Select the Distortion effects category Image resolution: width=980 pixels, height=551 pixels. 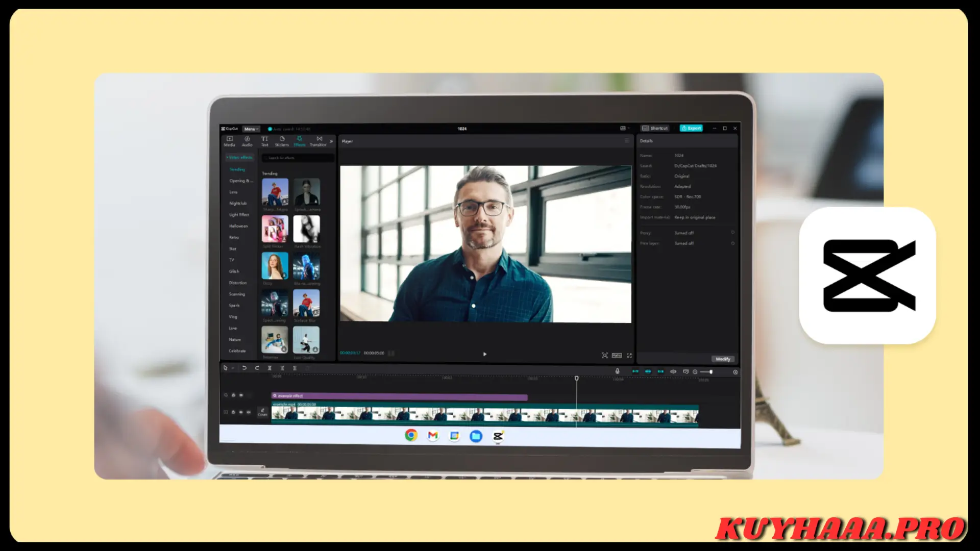(238, 283)
